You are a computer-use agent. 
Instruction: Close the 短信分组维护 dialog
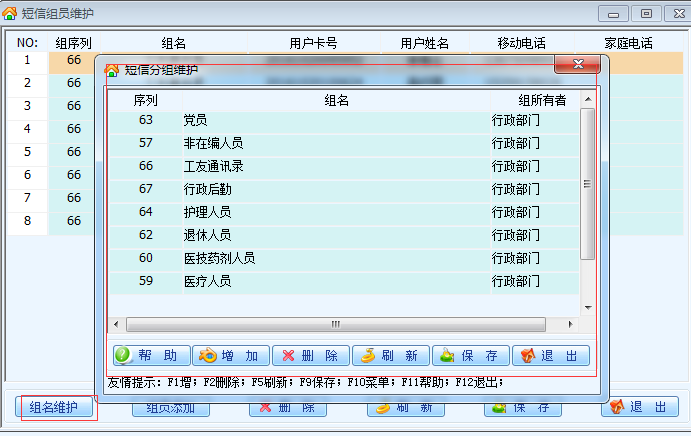578,64
